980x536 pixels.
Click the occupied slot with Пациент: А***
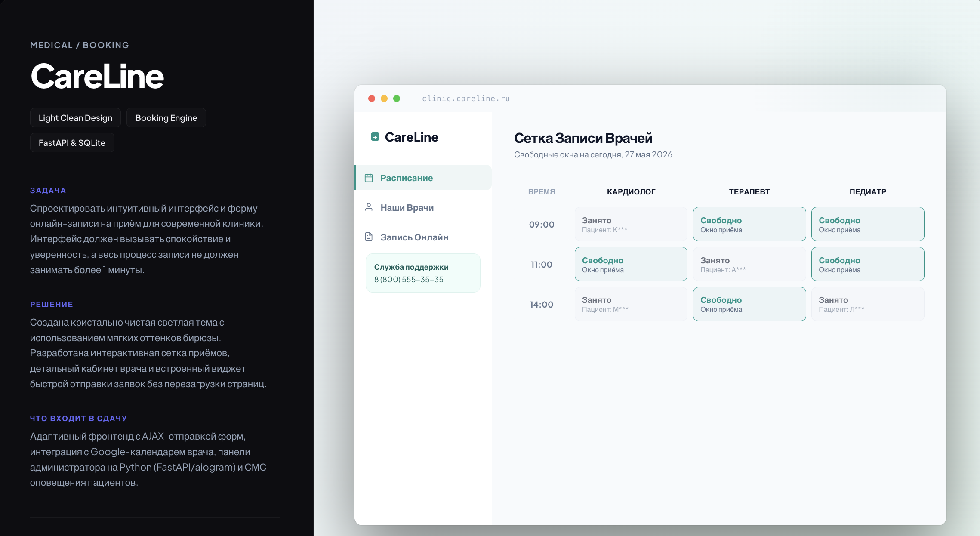click(749, 264)
